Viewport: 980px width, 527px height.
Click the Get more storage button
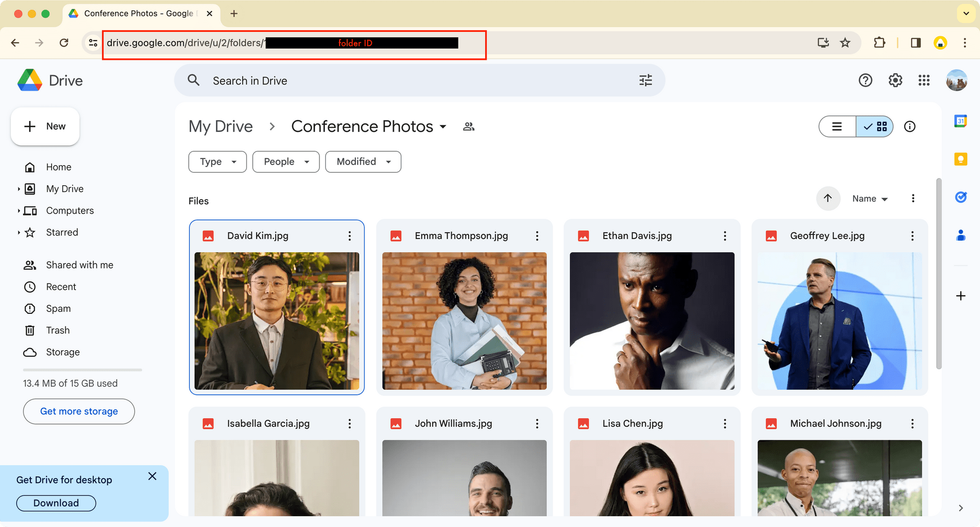(x=78, y=411)
